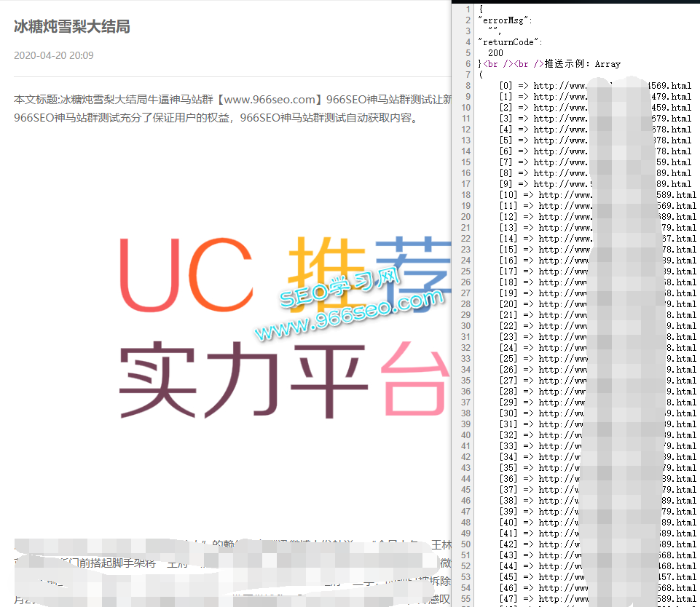Select the value 200 on line 5

click(x=495, y=52)
